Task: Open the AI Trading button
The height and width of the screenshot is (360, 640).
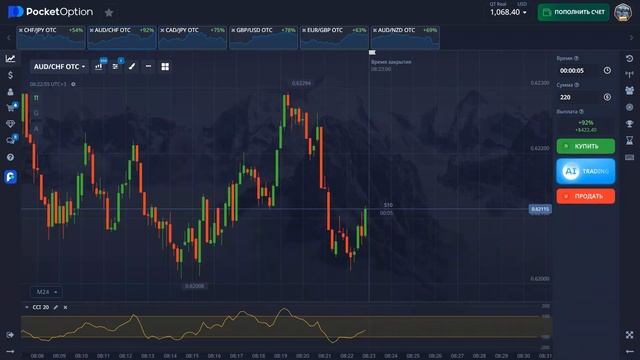Action: coord(586,171)
